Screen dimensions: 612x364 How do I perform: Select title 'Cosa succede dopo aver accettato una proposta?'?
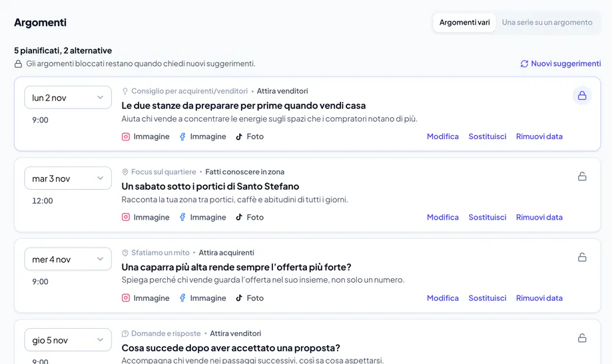(x=230, y=348)
